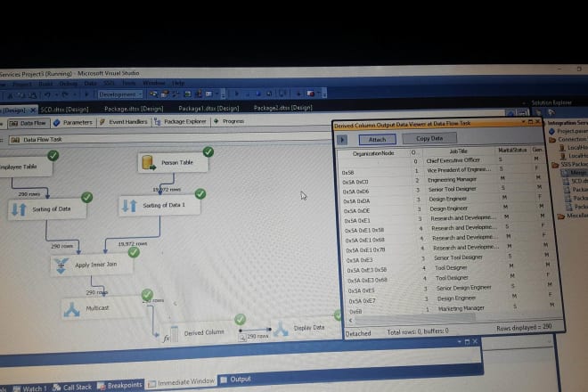Open the Package1.dtsx [Design] document tab
Viewport: 588px width, 392px height.
coord(208,109)
